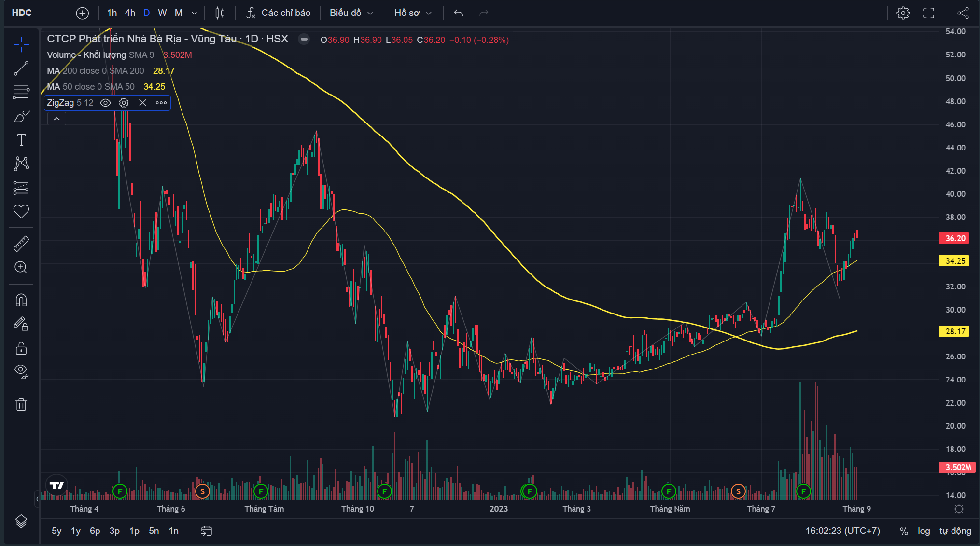The height and width of the screenshot is (546, 980).
Task: Select the Fibonacci retracement tool
Action: click(21, 92)
